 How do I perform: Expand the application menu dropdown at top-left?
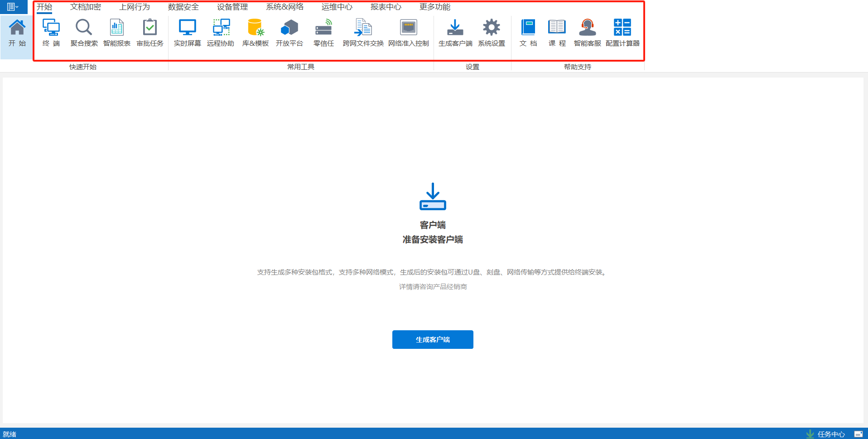(13, 7)
